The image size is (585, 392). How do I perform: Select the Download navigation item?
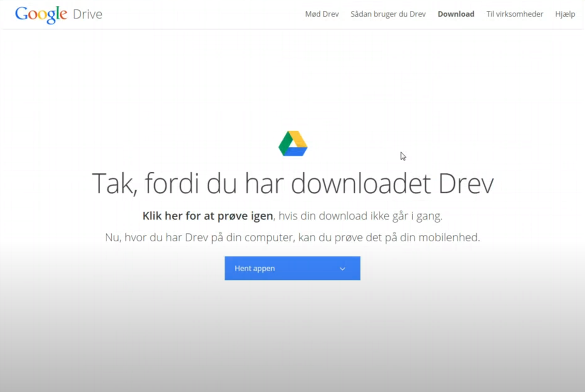point(456,14)
